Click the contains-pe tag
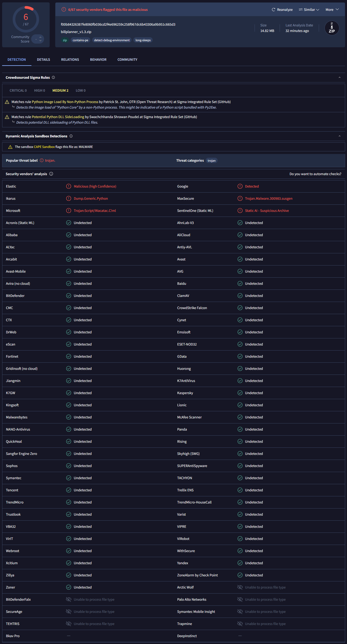Viewport: 347px width, 644px height. tap(81, 40)
